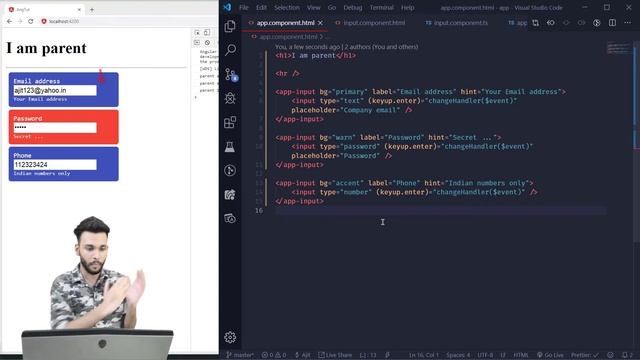Click the Phone number input field
Image resolution: width=640 pixels, height=360 pixels.
(x=55, y=164)
